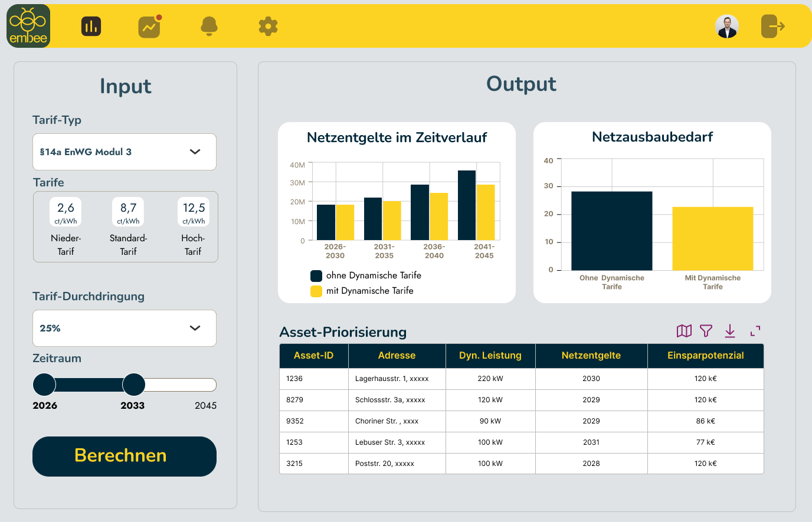The width and height of the screenshot is (812, 522).
Task: Open the trend analytics icon
Action: click(x=149, y=27)
